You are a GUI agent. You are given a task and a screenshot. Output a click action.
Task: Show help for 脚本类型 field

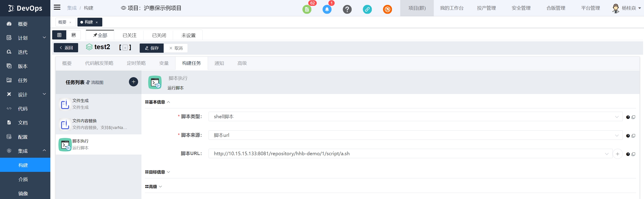pyautogui.click(x=628, y=117)
